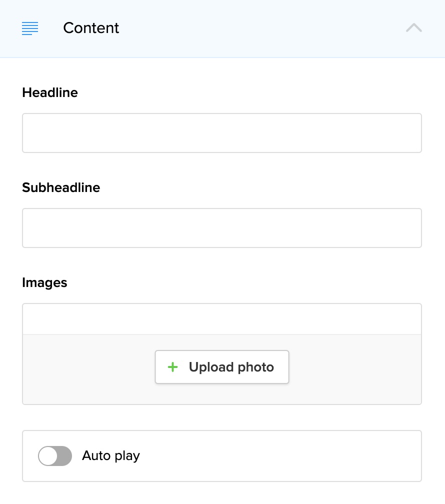Click the Subheadline field label
The height and width of the screenshot is (504, 445).
point(61,187)
